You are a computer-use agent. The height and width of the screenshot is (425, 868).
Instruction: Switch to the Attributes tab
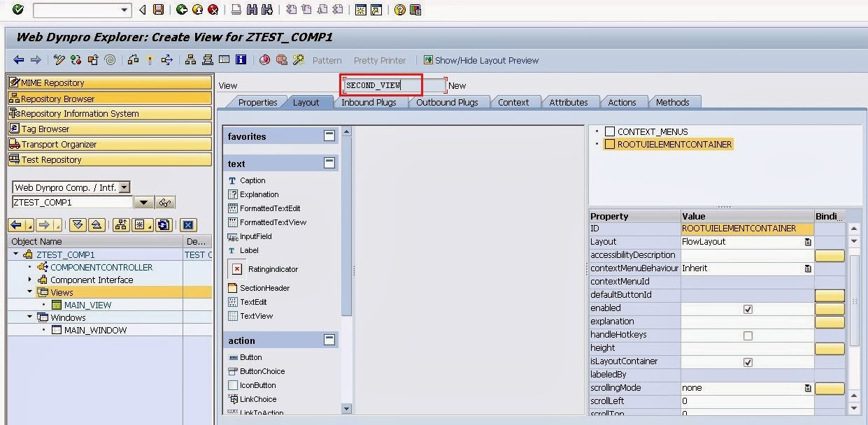pyautogui.click(x=568, y=102)
